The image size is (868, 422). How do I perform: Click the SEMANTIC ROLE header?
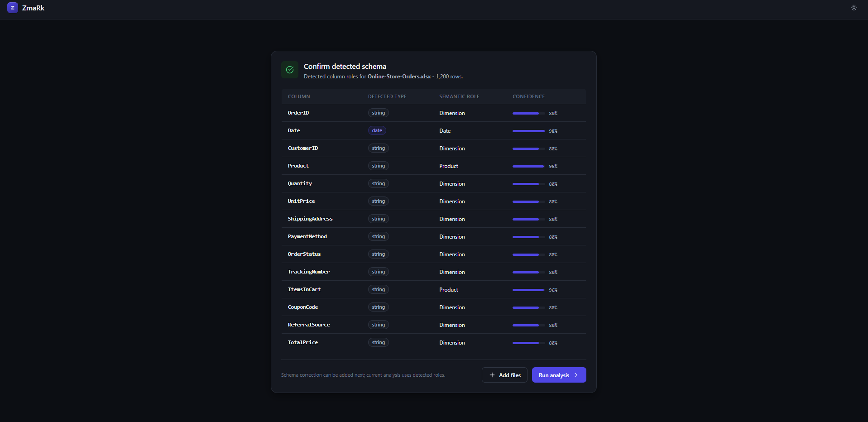coord(459,96)
